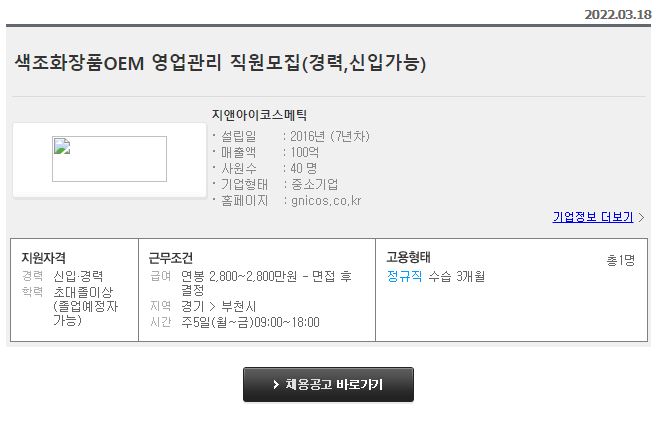Click the working hours 주5일(월~금)09:00~18:00
Viewport: 658px width, 445px height.
click(250, 322)
